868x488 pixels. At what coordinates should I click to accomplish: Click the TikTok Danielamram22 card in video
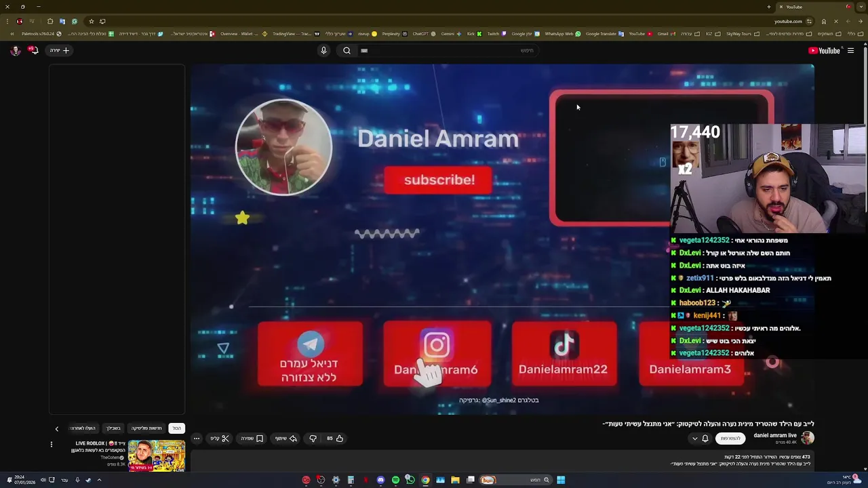(564, 354)
